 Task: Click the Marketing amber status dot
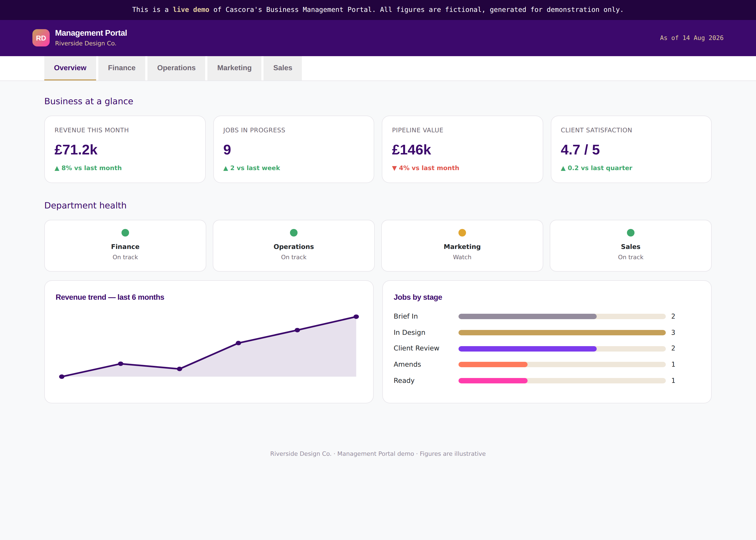click(462, 233)
